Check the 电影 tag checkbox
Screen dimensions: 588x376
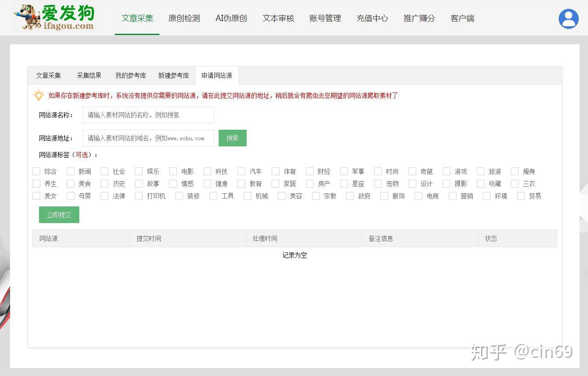point(173,171)
